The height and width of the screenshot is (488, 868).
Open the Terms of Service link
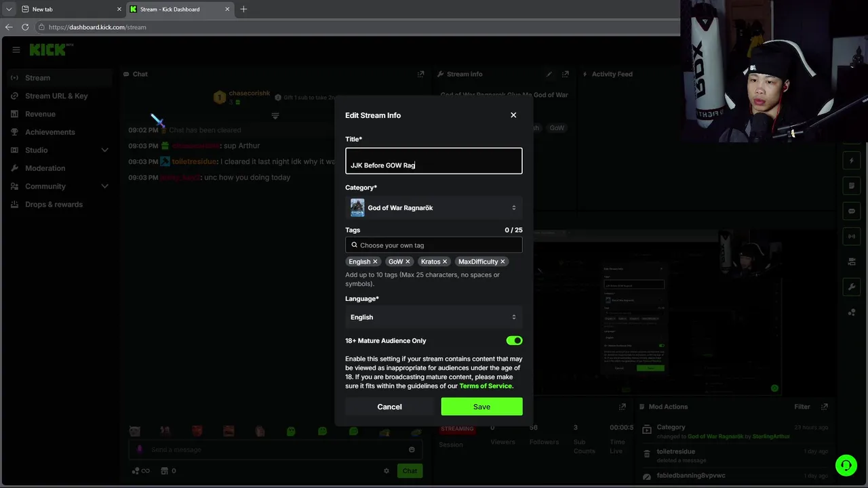(486, 386)
